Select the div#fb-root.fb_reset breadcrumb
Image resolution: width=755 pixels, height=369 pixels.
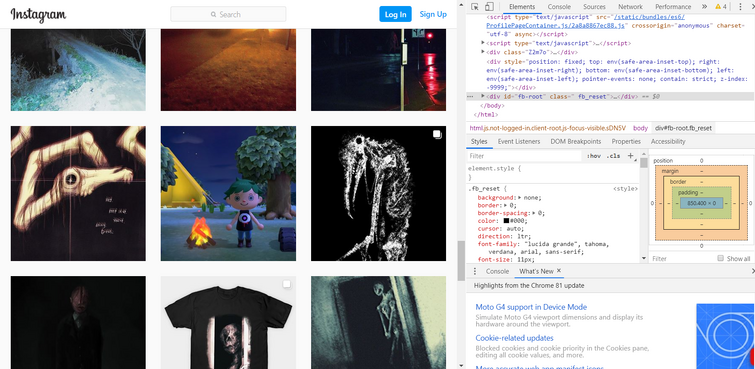click(683, 128)
